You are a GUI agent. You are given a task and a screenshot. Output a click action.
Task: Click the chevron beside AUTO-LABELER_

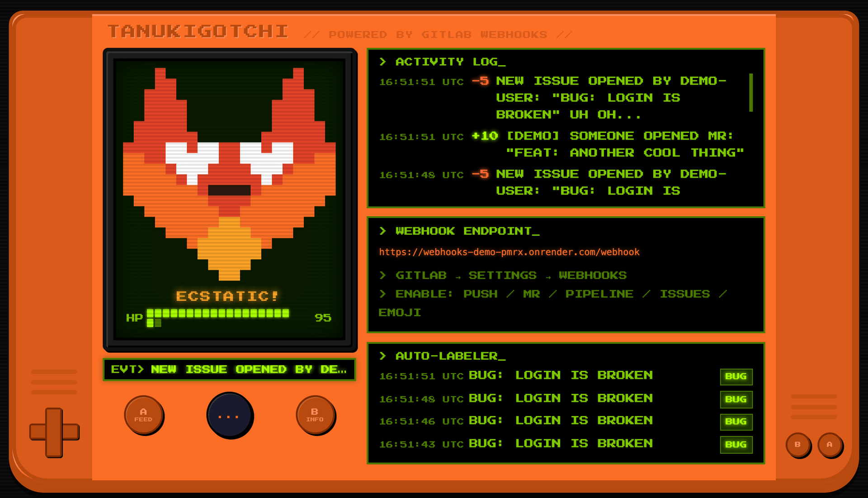383,356
